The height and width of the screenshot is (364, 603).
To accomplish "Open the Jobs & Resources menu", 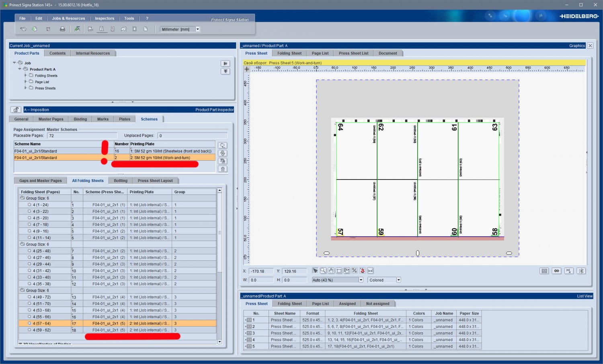I will [68, 18].
